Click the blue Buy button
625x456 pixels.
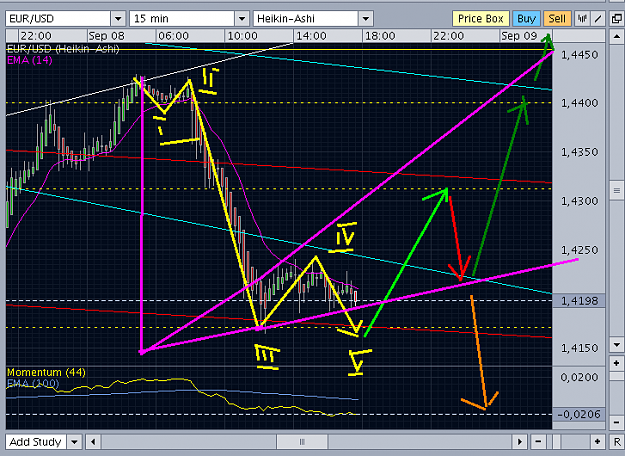pos(526,19)
